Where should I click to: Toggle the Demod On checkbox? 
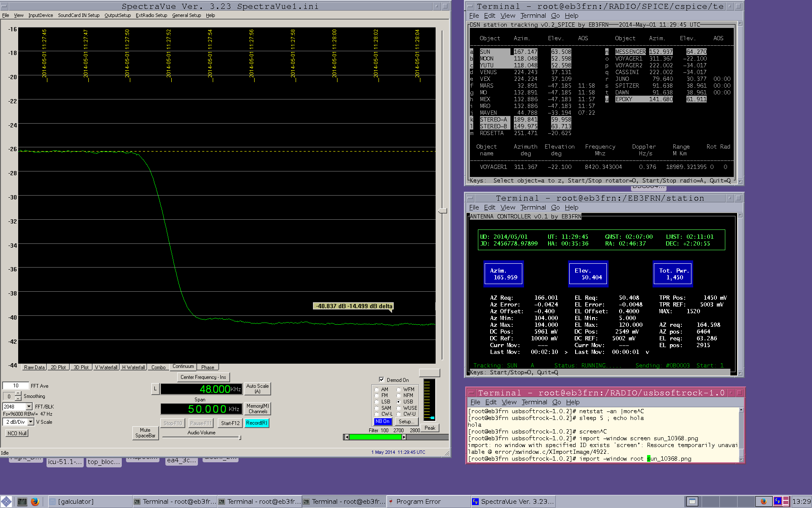pyautogui.click(x=381, y=380)
